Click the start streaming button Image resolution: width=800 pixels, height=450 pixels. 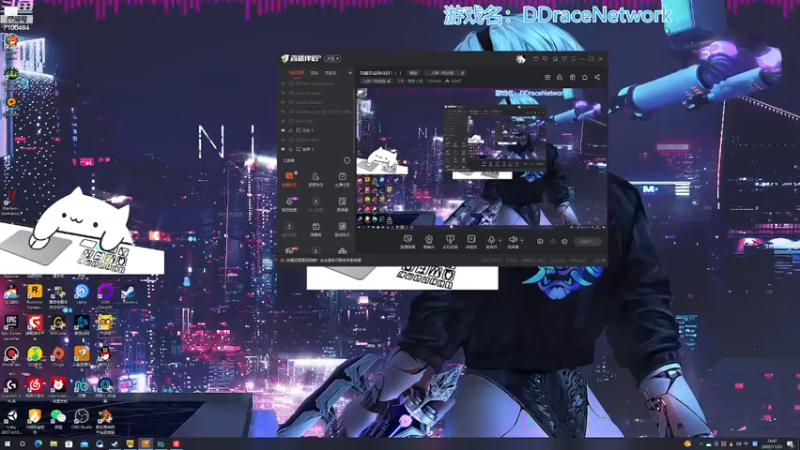(587, 242)
